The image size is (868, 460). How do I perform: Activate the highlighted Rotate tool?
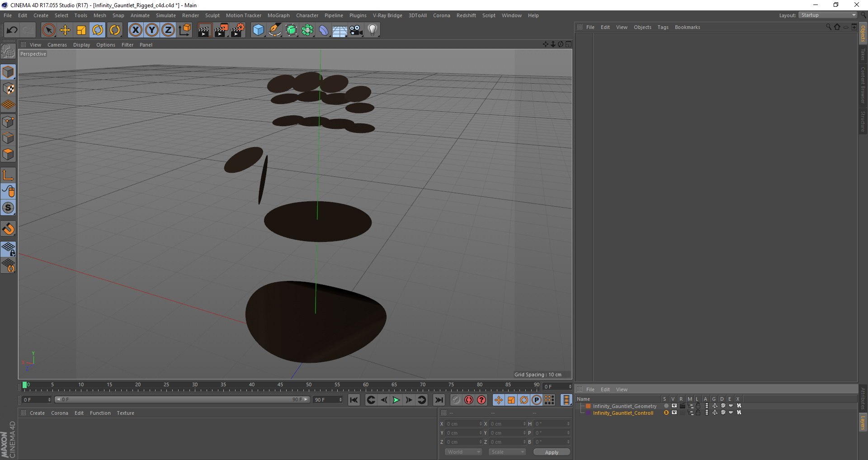point(98,30)
